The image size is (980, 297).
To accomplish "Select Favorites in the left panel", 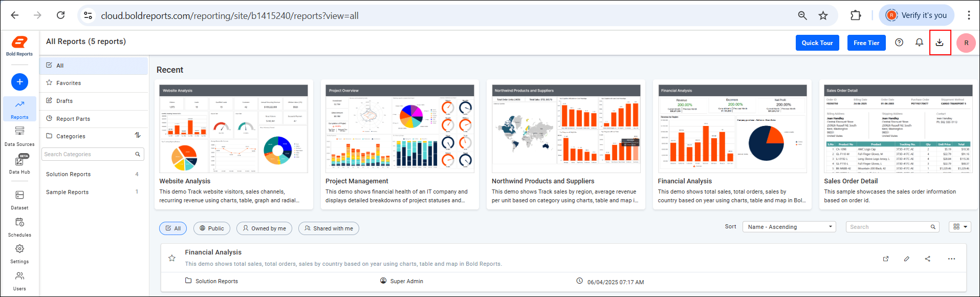I will [94, 83].
